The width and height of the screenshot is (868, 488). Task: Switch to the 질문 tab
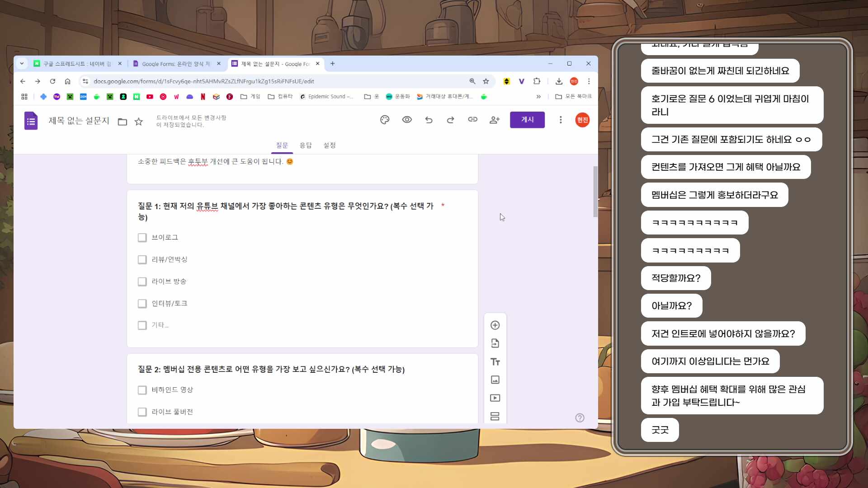tap(282, 145)
